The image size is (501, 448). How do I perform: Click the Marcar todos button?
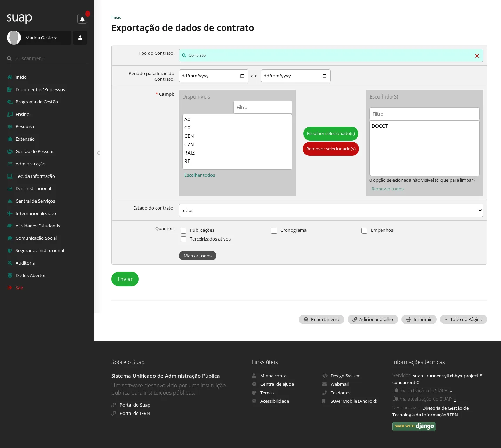click(x=198, y=256)
